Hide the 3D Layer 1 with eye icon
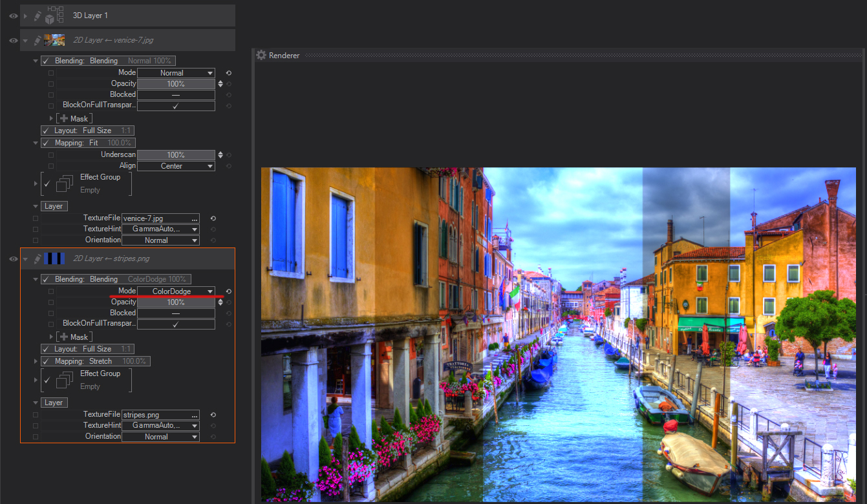 tap(13, 16)
